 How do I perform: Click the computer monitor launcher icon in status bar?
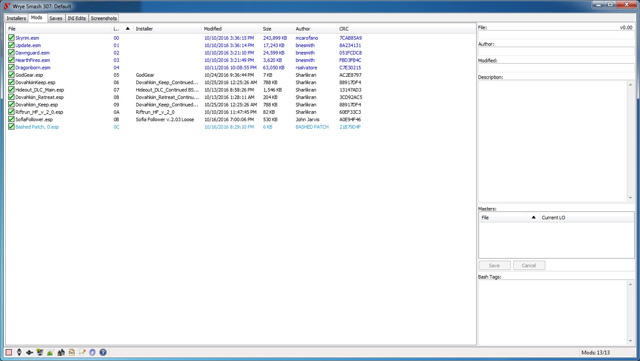coord(40,352)
